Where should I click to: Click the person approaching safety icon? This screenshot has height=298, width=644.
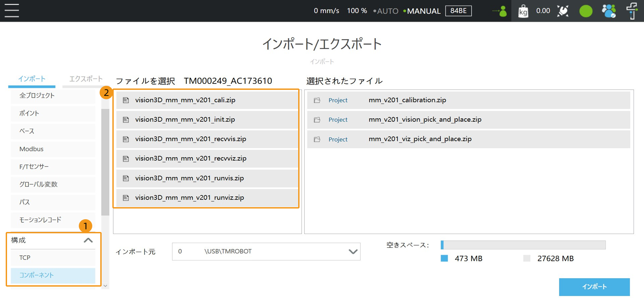[500, 11]
